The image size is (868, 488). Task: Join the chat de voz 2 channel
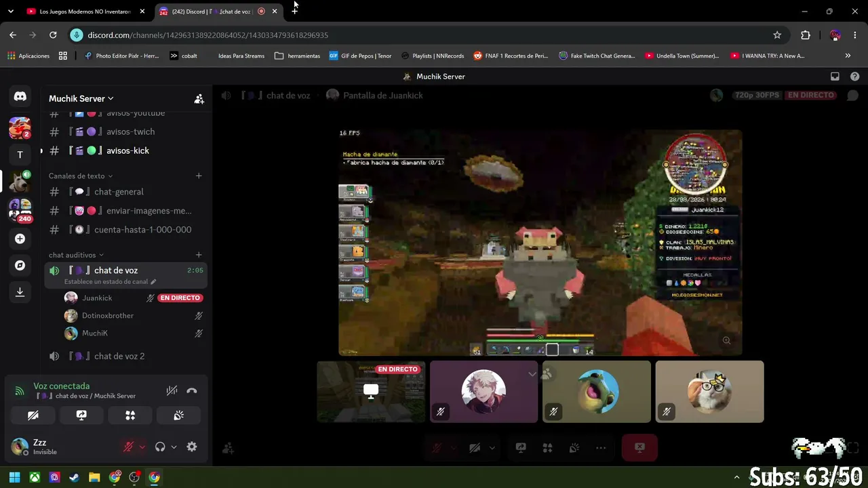[x=126, y=356]
